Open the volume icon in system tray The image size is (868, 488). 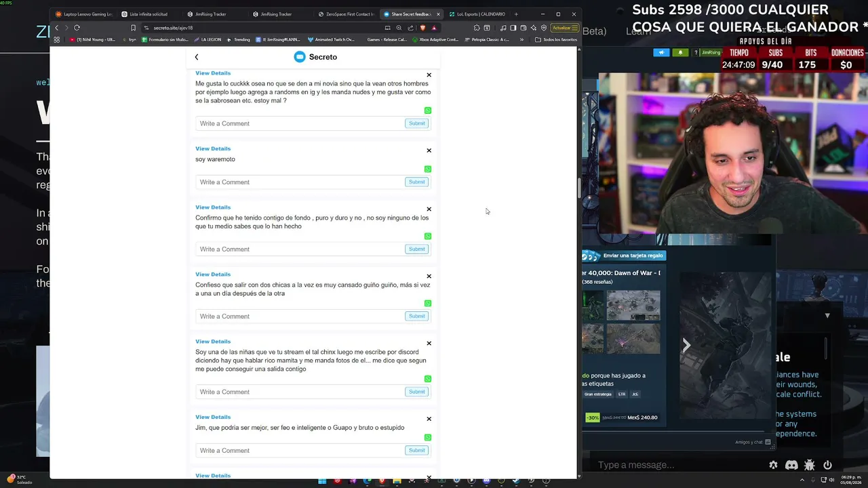(x=832, y=481)
